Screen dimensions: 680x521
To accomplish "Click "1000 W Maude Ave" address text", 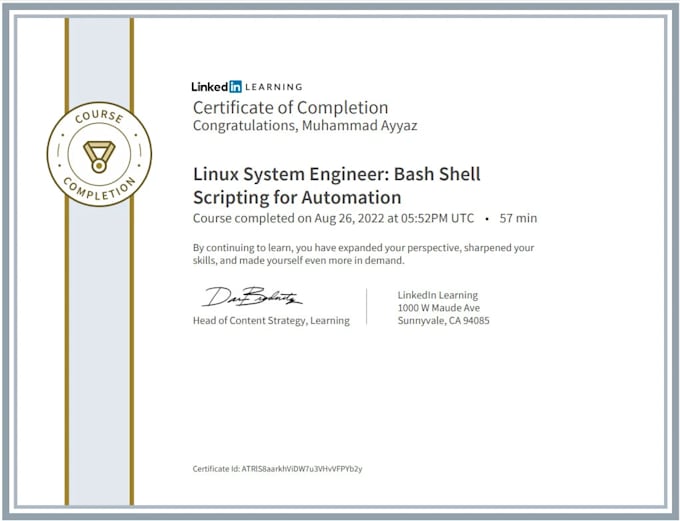I will pos(438,308).
